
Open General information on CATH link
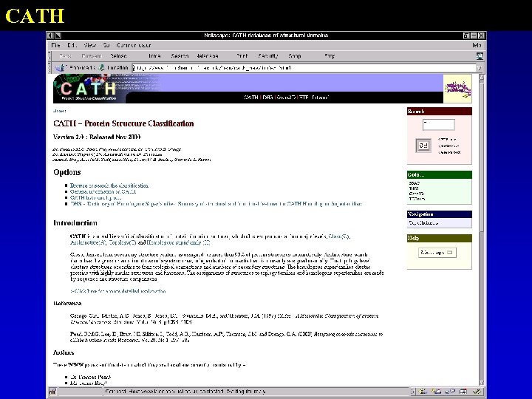[103, 191]
